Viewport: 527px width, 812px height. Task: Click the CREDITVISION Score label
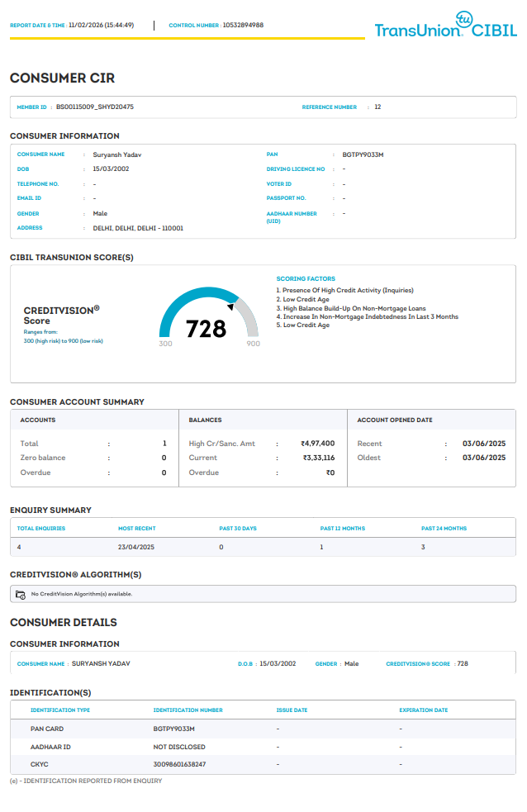(x=61, y=315)
